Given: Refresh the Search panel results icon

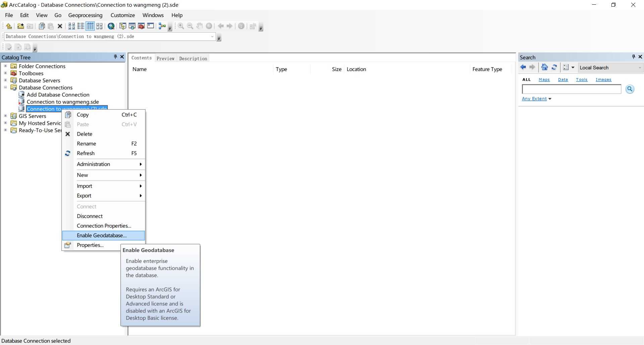Looking at the screenshot, I should 554,67.
